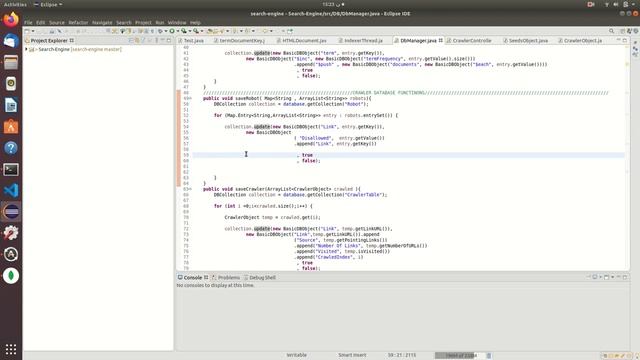The width and height of the screenshot is (640, 360).
Task: Click the Display Selected Console icon
Action: tap(595, 277)
